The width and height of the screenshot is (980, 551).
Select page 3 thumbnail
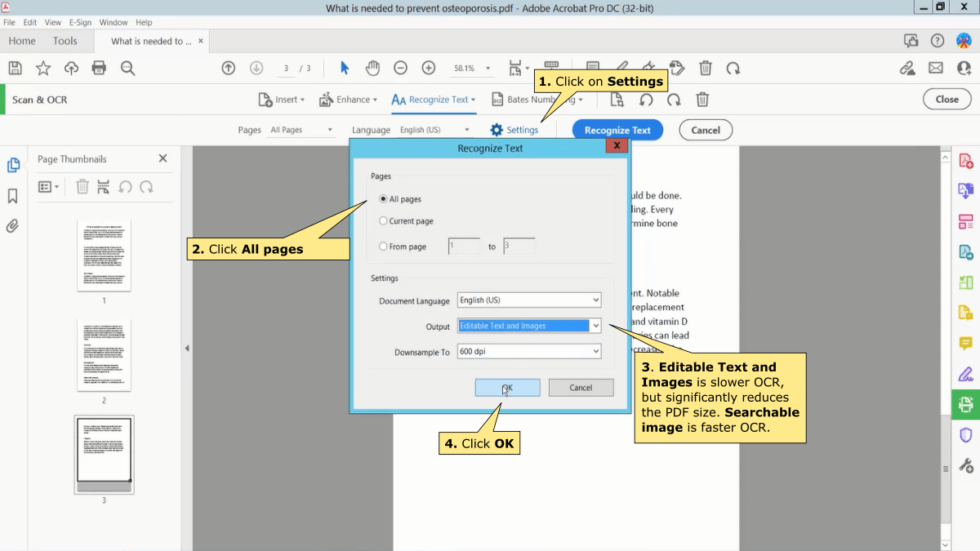(x=104, y=454)
